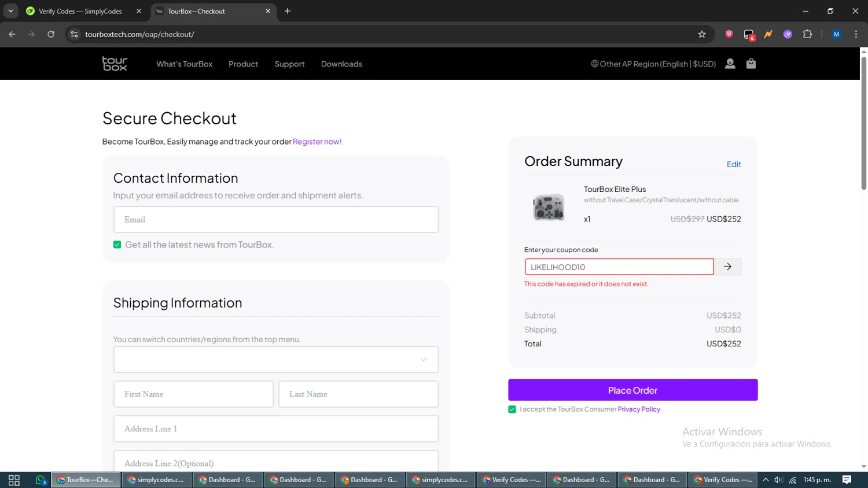Bookmark this page with the star icon
This screenshot has width=868, height=488.
coord(702,34)
